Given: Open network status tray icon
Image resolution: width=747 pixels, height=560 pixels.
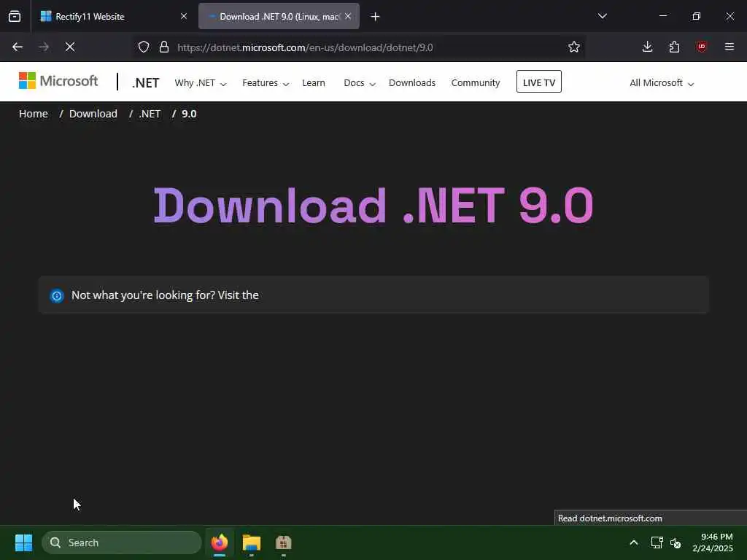Looking at the screenshot, I should (x=657, y=542).
